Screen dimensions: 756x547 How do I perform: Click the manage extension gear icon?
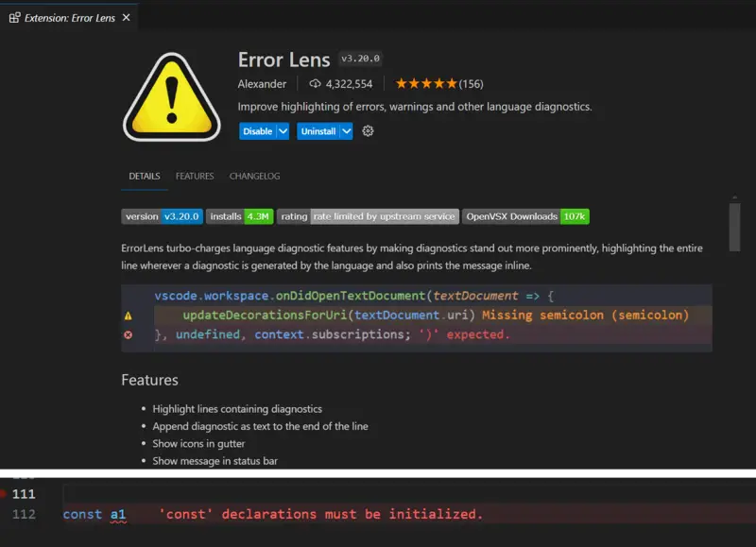click(x=368, y=131)
